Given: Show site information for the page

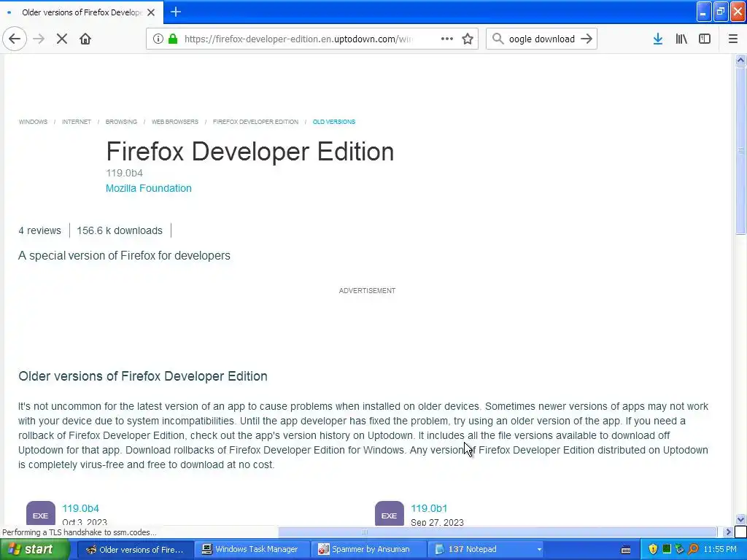Looking at the screenshot, I should click(x=158, y=39).
